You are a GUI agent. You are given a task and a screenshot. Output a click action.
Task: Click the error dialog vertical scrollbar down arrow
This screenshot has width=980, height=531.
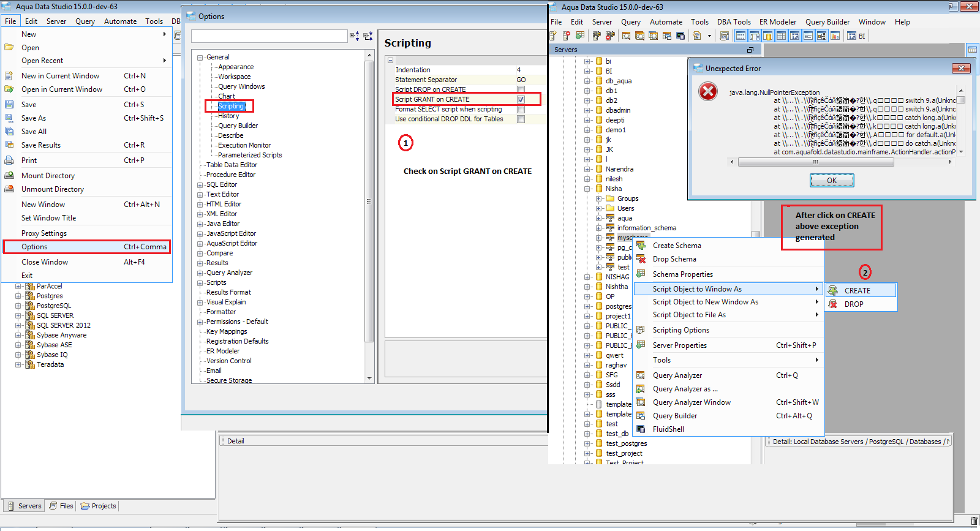(x=961, y=152)
